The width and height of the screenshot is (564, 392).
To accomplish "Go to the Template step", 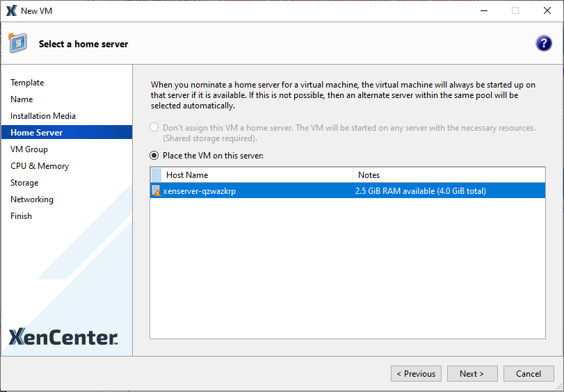I will (27, 82).
